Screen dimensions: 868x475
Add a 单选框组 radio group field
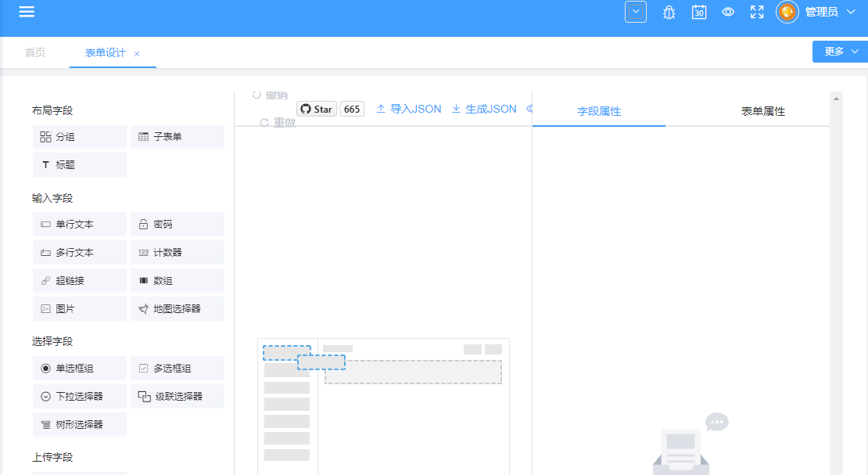coord(80,368)
